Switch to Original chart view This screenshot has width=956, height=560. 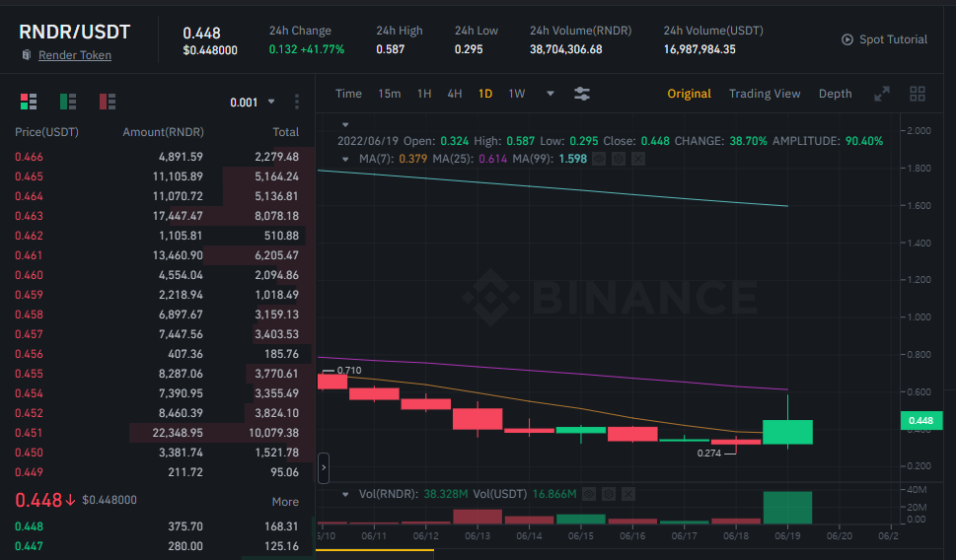[x=689, y=94]
